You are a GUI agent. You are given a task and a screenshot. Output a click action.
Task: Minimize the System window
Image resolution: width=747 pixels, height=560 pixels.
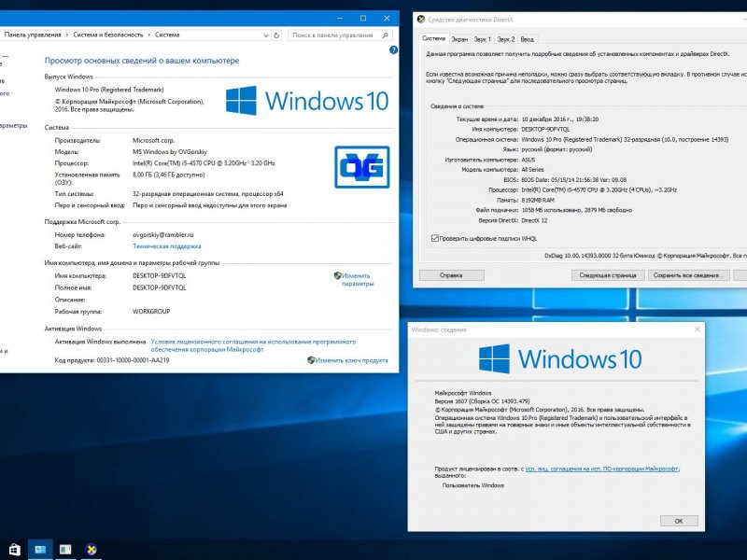(340, 18)
